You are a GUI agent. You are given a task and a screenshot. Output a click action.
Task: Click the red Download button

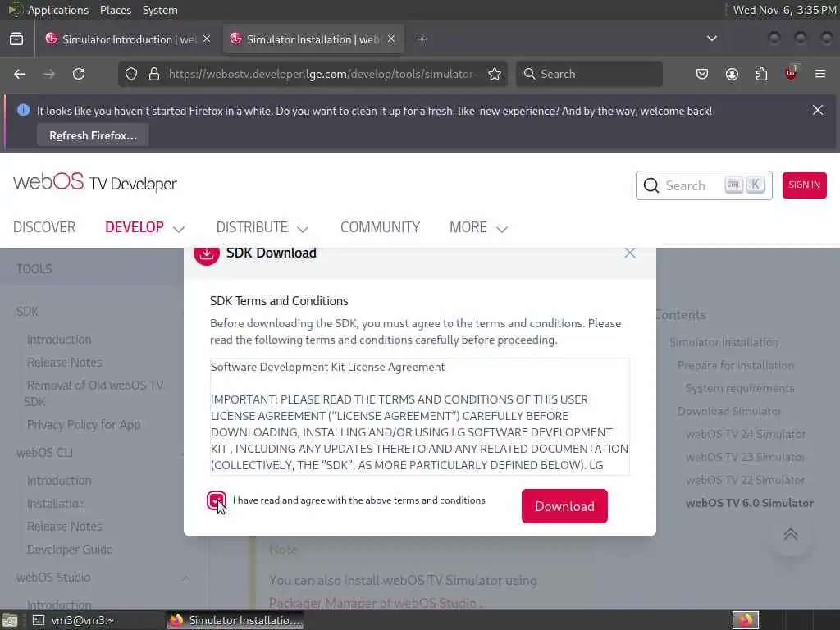[564, 506]
